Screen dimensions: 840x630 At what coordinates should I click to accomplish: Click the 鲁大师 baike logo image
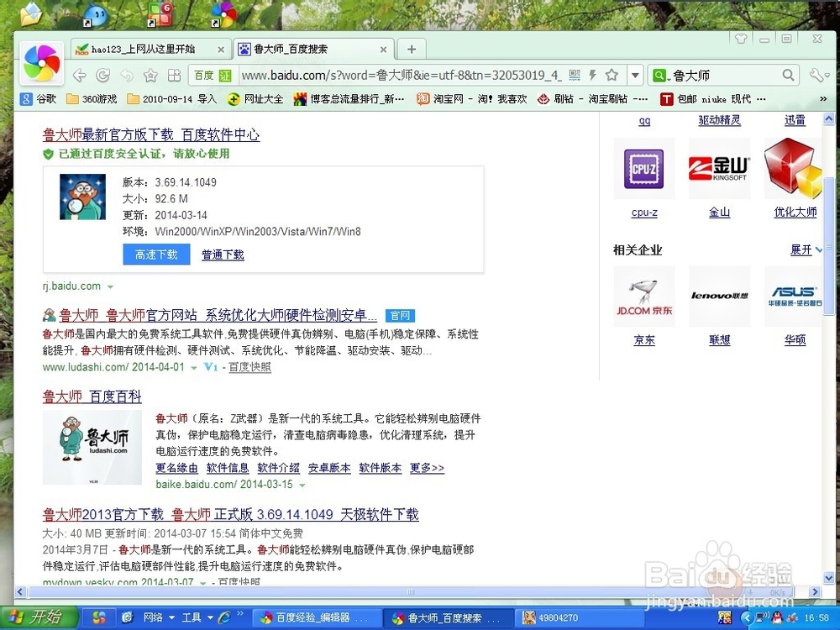[92, 448]
